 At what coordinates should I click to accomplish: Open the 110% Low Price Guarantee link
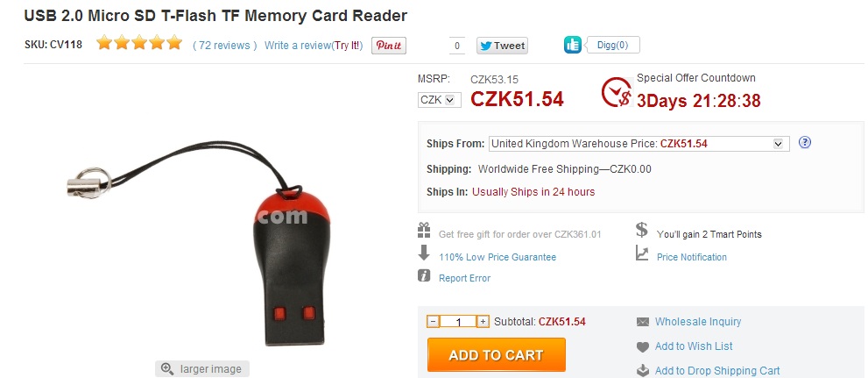click(498, 257)
